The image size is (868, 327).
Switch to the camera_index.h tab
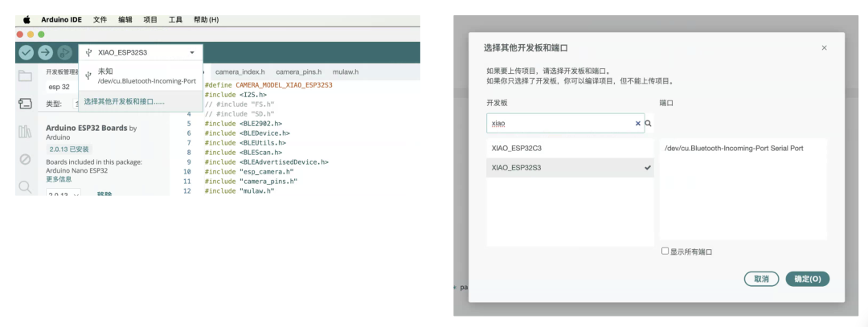coord(240,72)
